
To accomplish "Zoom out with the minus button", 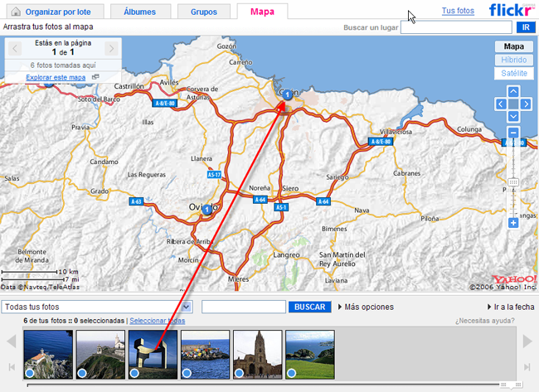I will point(513,133).
